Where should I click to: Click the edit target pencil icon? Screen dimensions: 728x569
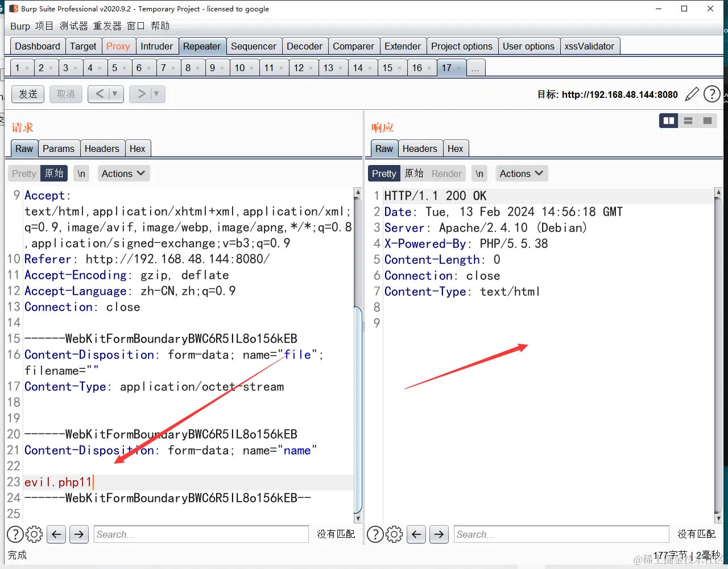[692, 94]
